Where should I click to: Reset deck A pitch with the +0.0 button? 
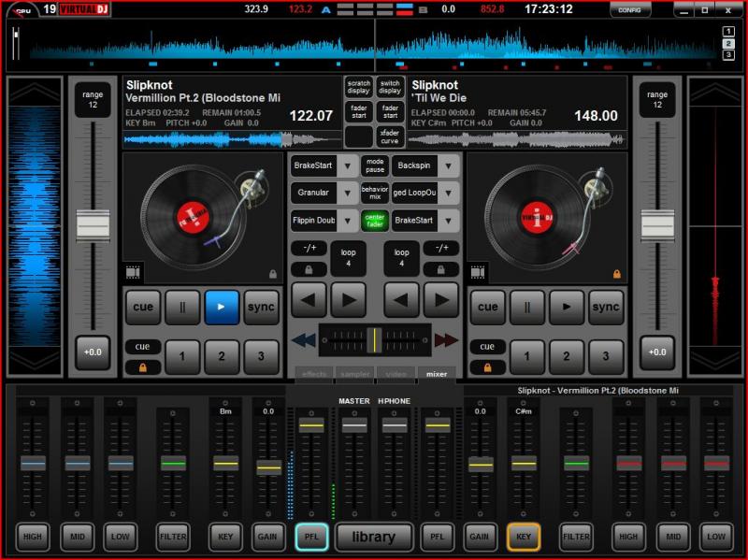coord(93,352)
